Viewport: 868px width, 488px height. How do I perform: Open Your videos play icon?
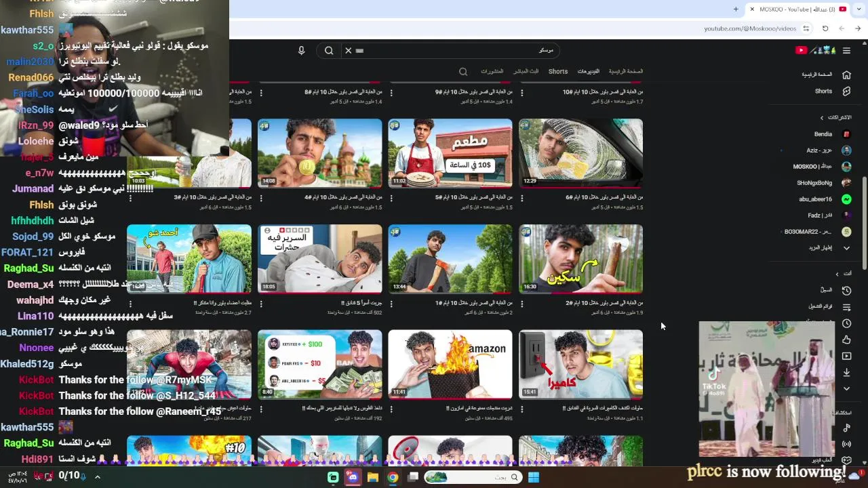pos(846,356)
